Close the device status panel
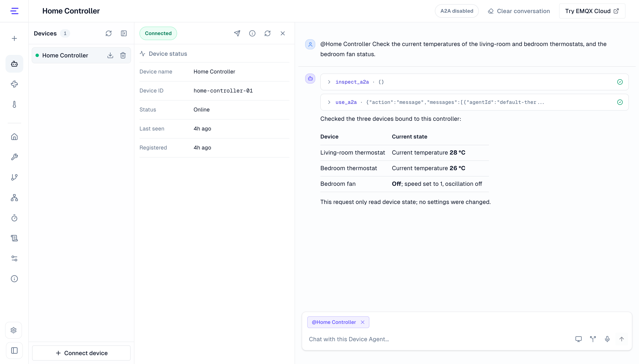The height and width of the screenshot is (364, 639). tap(283, 33)
